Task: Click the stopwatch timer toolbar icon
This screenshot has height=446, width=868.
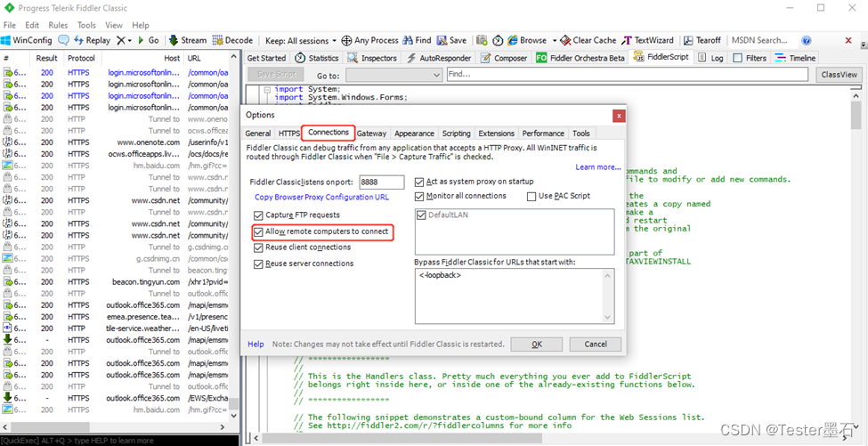Action: tap(498, 40)
